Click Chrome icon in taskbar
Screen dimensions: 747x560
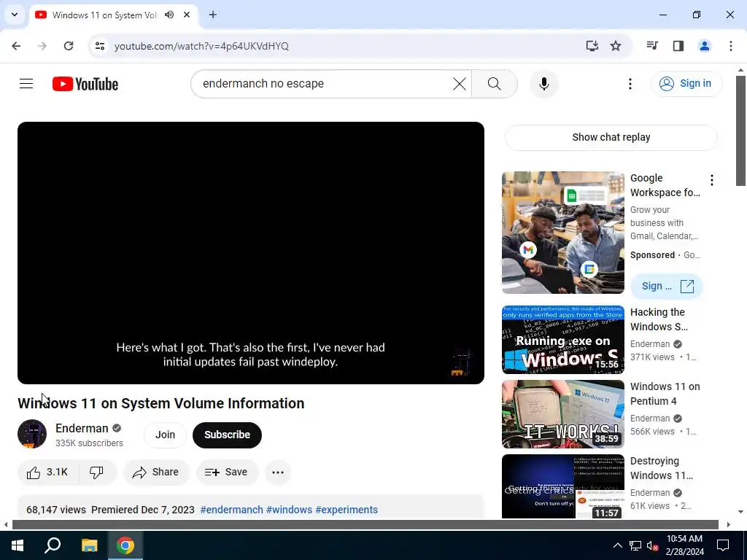click(125, 545)
